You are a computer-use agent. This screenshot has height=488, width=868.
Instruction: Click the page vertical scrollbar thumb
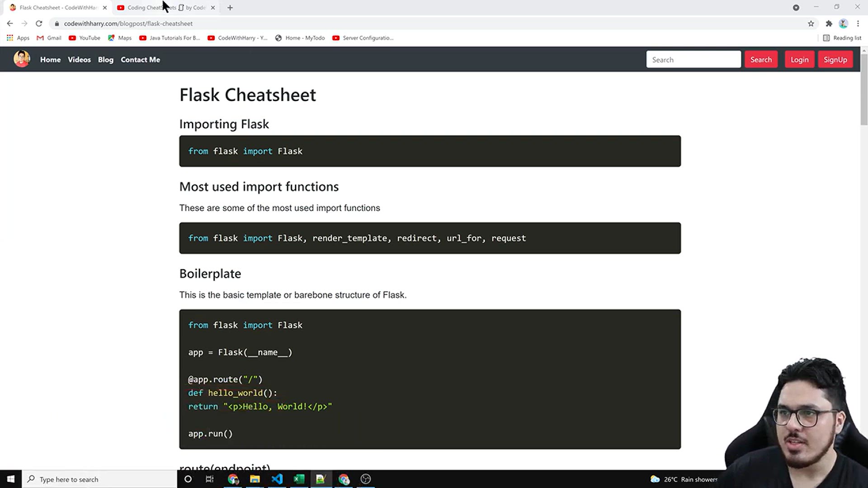[x=864, y=90]
